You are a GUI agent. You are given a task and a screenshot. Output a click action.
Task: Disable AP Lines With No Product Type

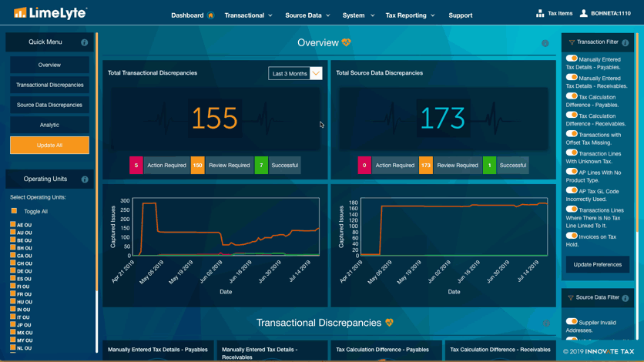[x=572, y=172]
